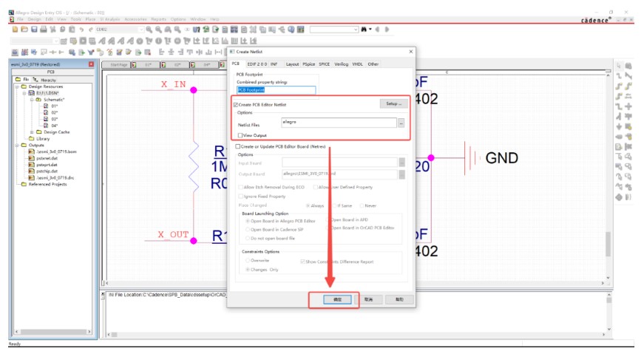Select the Never radio for Place Changed
The image size is (644, 351).
(x=362, y=205)
